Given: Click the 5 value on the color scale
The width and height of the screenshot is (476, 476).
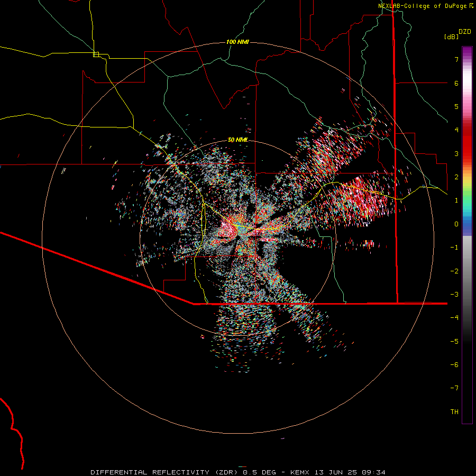Looking at the screenshot, I should 456,106.
